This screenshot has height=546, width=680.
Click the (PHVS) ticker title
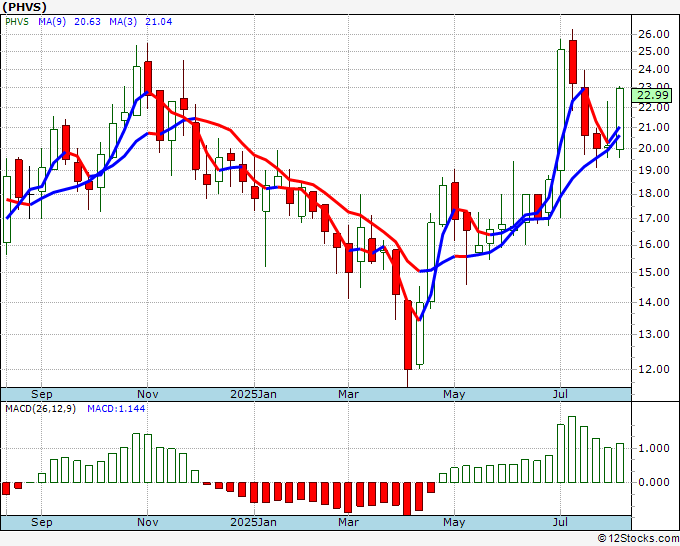(x=24, y=7)
